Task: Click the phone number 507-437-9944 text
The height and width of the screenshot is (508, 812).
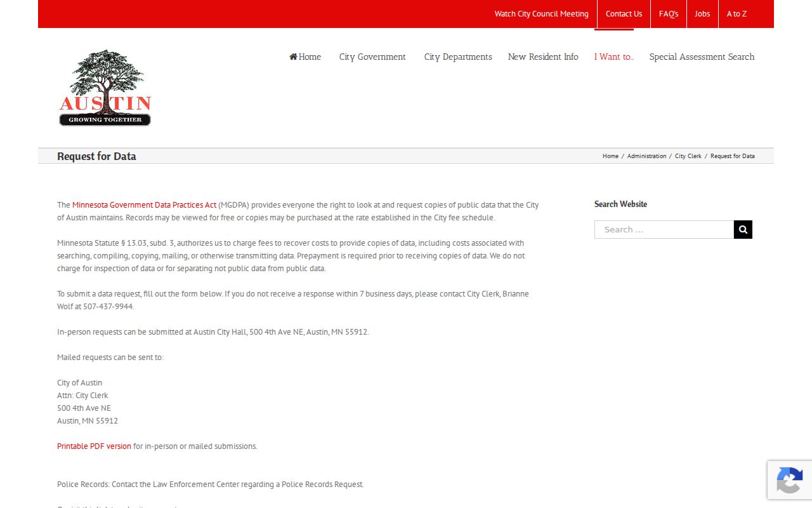Action: 108,307
